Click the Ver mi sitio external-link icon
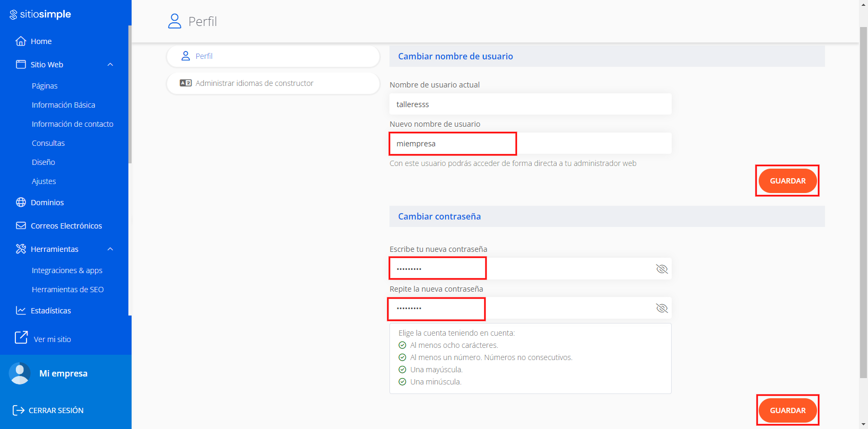868x429 pixels. (21, 338)
